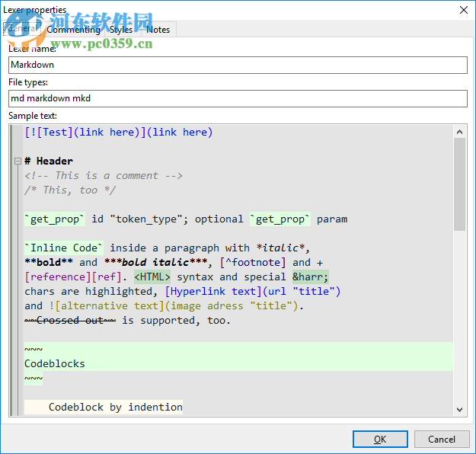Click the '<!-- This is a comment -->' line

104,175
